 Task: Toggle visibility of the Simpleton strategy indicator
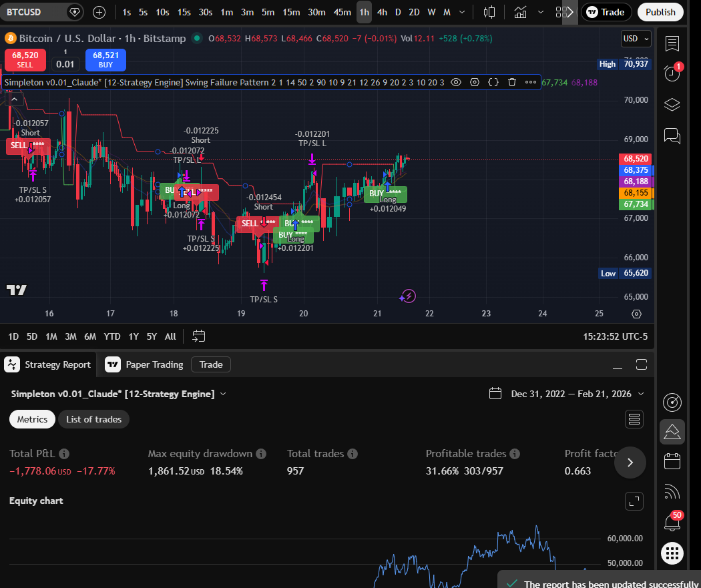[x=456, y=82]
